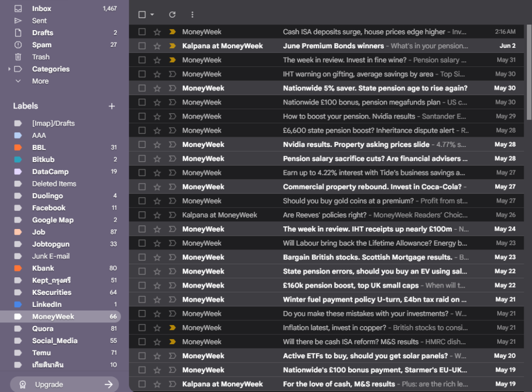Check the 'Pension salary sacrifice cuts?' email box
The image size is (532, 392).
[142, 159]
